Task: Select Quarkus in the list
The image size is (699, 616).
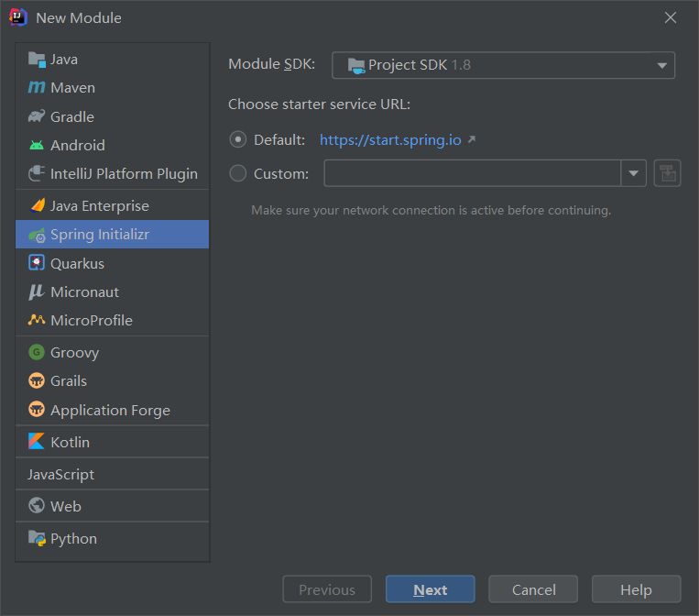Action: 113,263
